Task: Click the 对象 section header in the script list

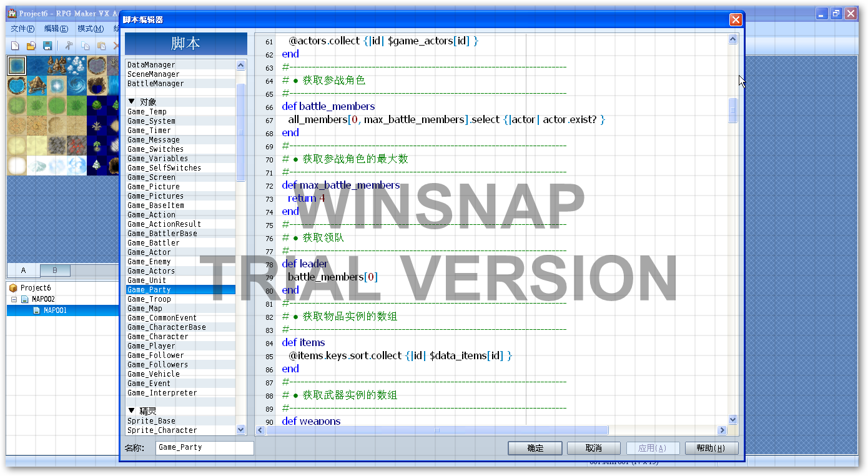Action: (148, 101)
